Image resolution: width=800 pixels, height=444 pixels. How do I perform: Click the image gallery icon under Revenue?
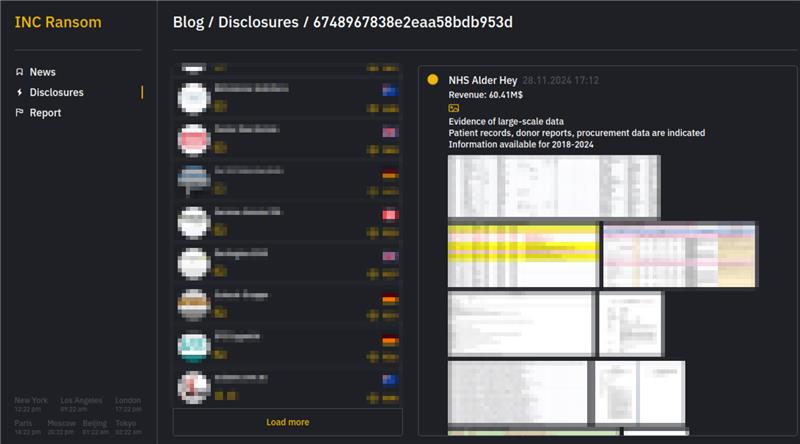pos(454,108)
